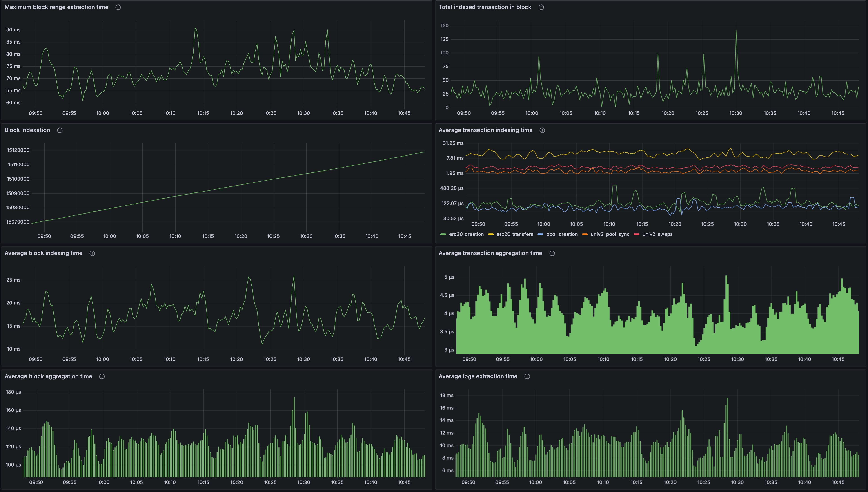868x492 pixels.
Task: Click 10:20 label in Block indexation chart
Action: point(241,236)
